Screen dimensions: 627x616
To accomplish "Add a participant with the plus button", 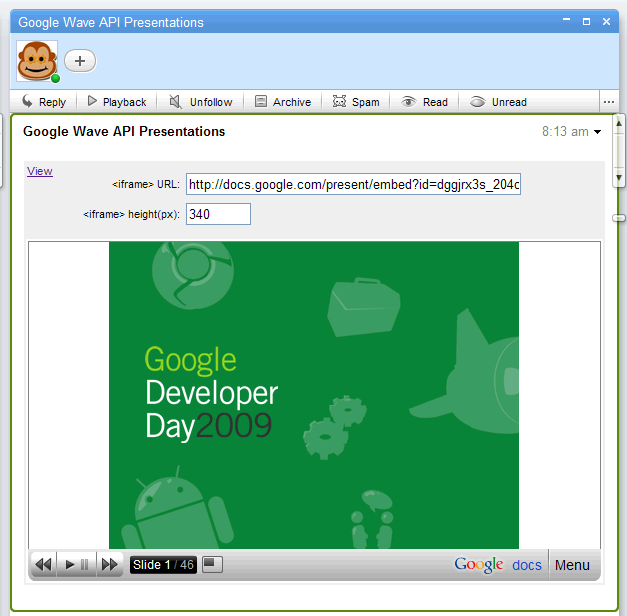I will point(80,61).
